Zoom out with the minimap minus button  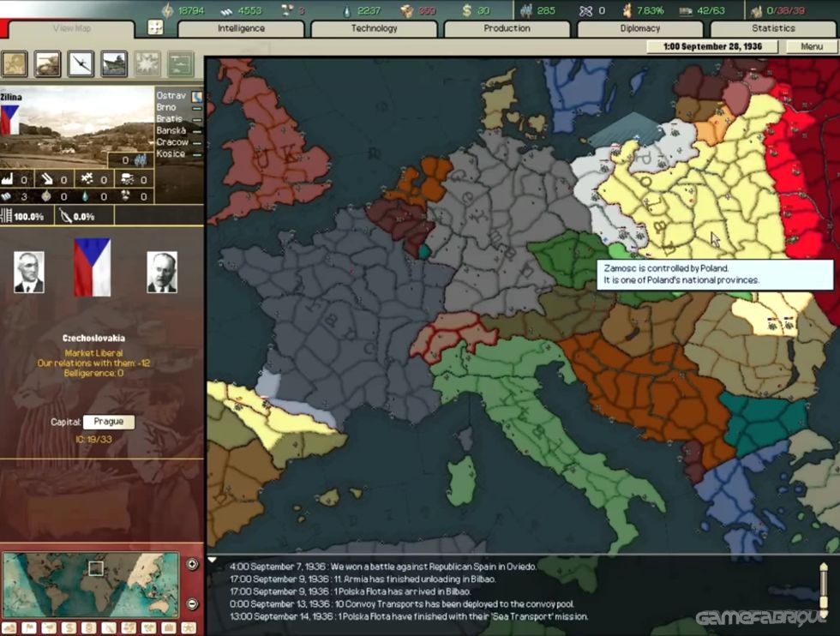tap(192, 603)
